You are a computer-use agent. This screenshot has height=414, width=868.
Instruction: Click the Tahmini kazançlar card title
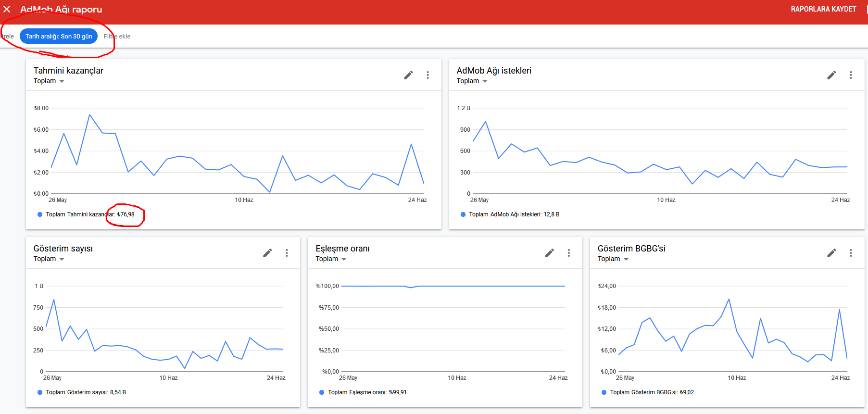[x=68, y=71]
